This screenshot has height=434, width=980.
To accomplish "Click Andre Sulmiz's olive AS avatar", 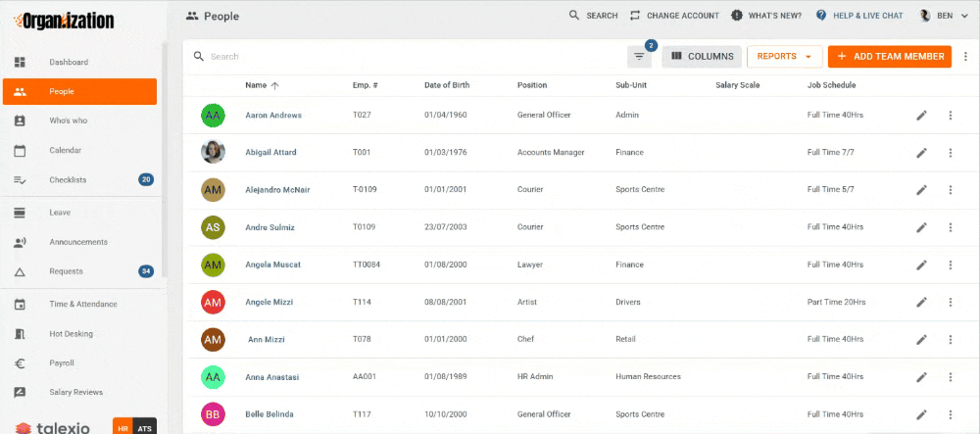I will coord(213,227).
